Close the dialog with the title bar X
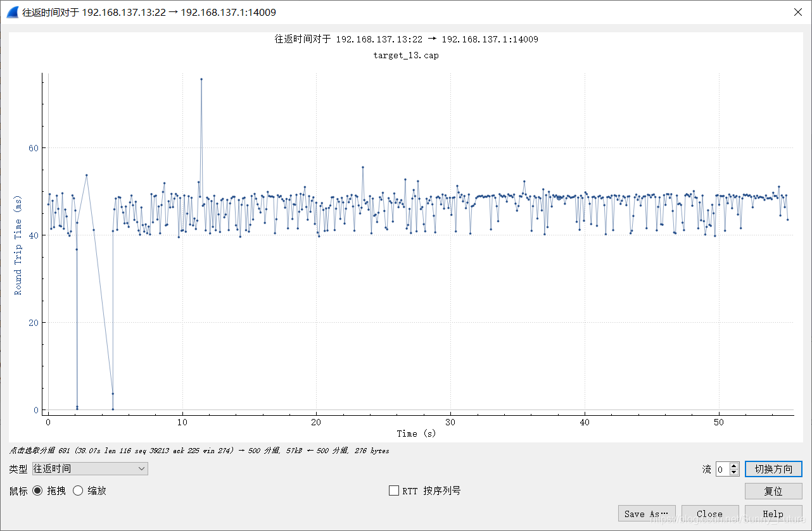 797,12
